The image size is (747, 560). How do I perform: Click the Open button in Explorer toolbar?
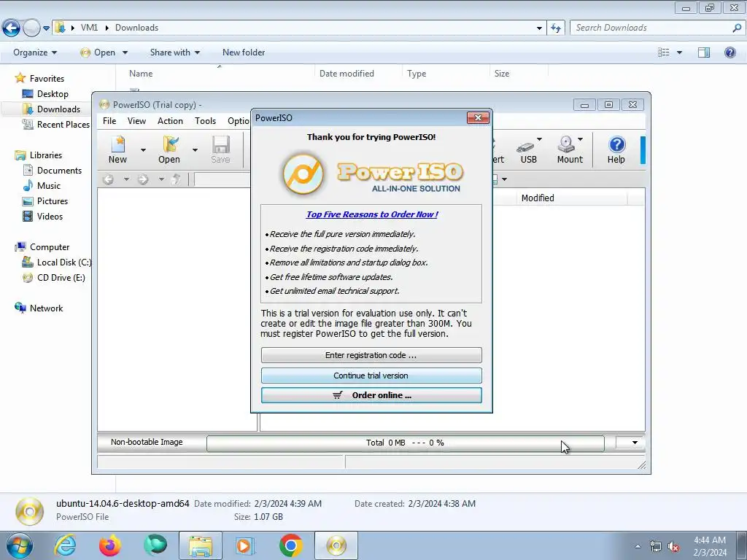[98, 52]
